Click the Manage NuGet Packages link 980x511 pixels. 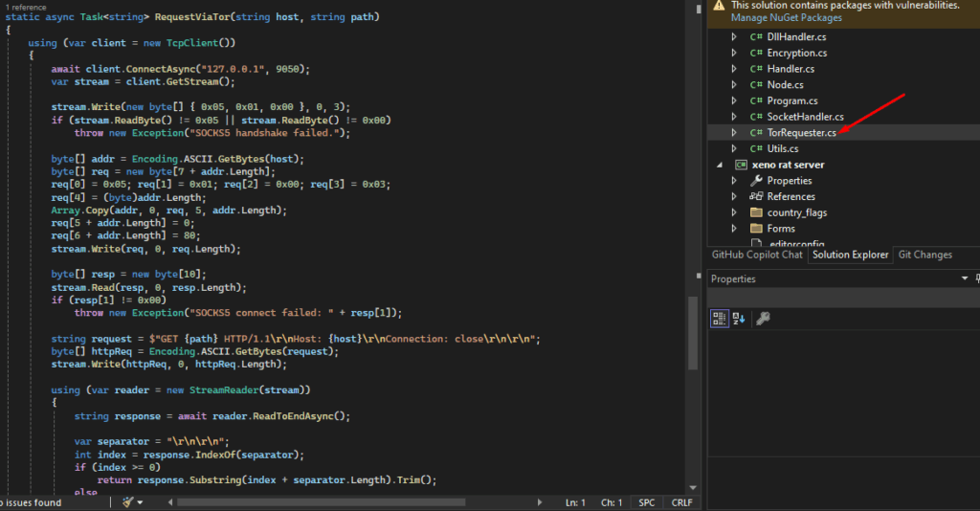point(786,17)
